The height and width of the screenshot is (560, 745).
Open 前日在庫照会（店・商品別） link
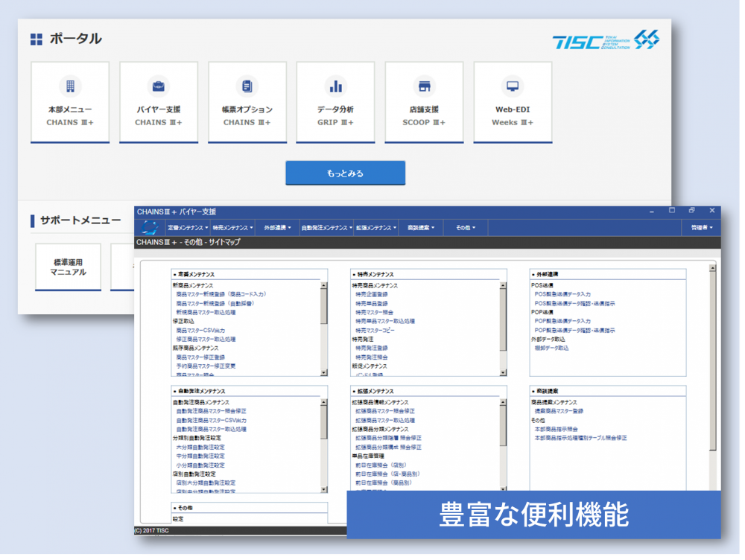[388, 474]
